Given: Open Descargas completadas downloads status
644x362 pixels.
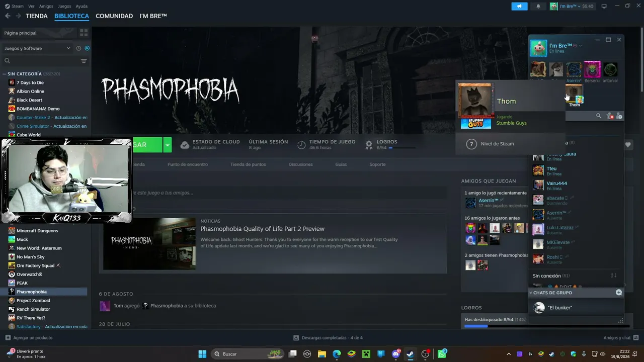Looking at the screenshot, I should tap(328, 338).
